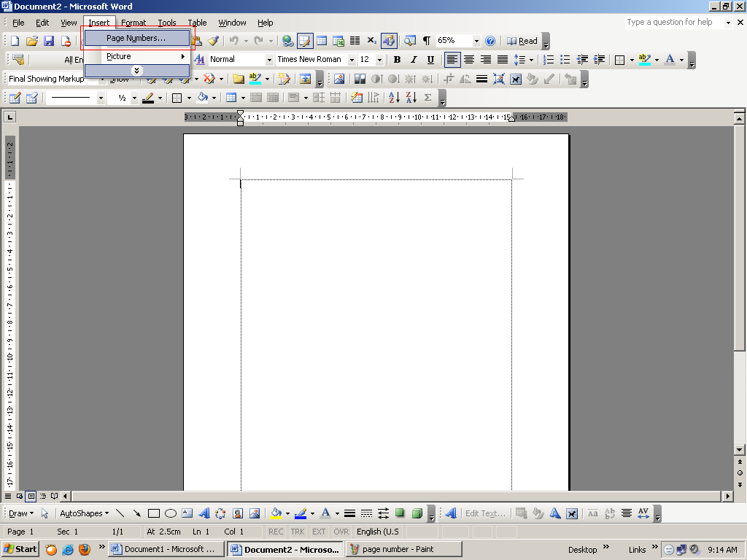This screenshot has height=560, width=747.
Task: Click the Fill Color paint bucket in Drawing toolbar
Action: click(276, 513)
